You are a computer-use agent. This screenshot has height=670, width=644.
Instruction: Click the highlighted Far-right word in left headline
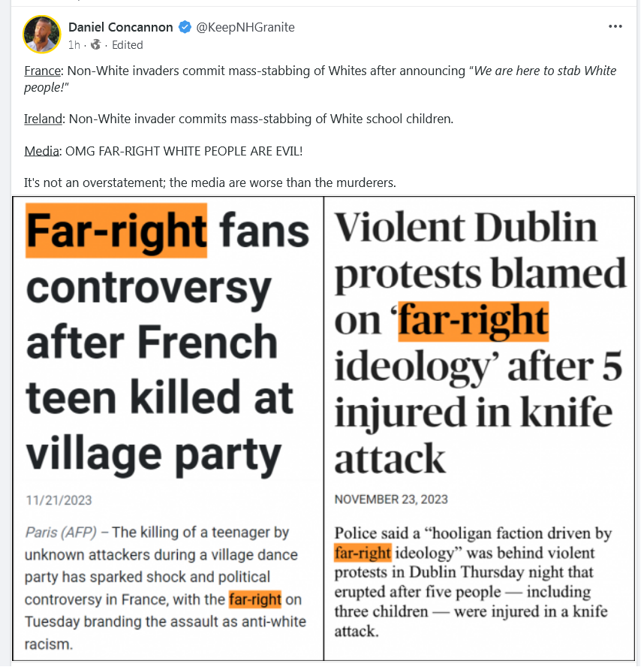click(116, 231)
